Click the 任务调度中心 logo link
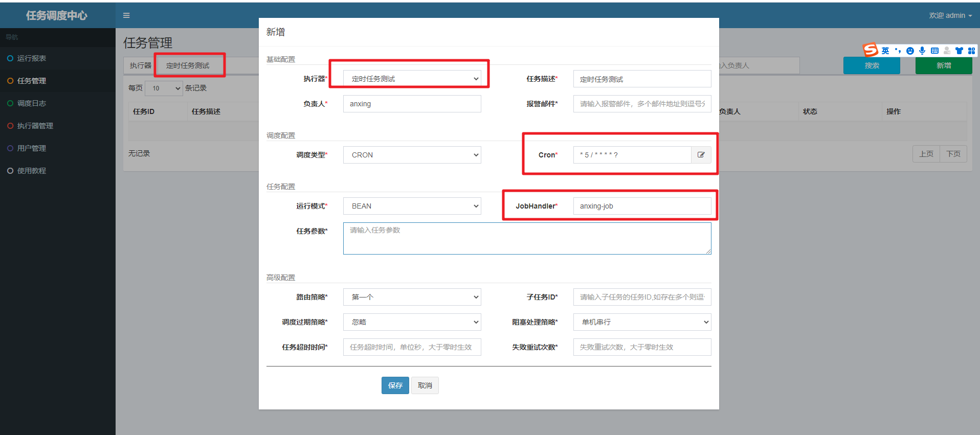The height and width of the screenshot is (435, 980). point(57,15)
